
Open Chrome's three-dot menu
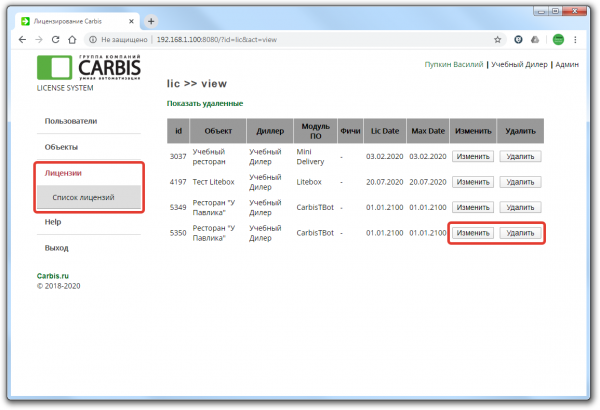[x=580, y=40]
